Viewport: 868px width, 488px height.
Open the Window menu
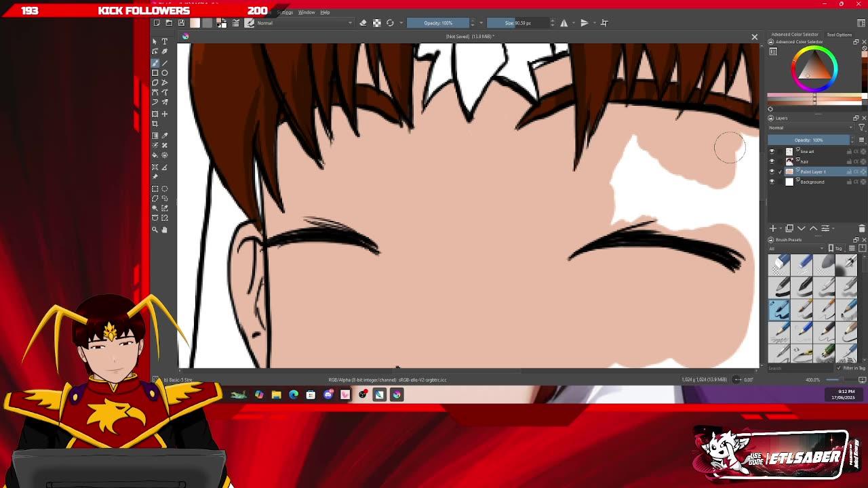[x=307, y=12]
